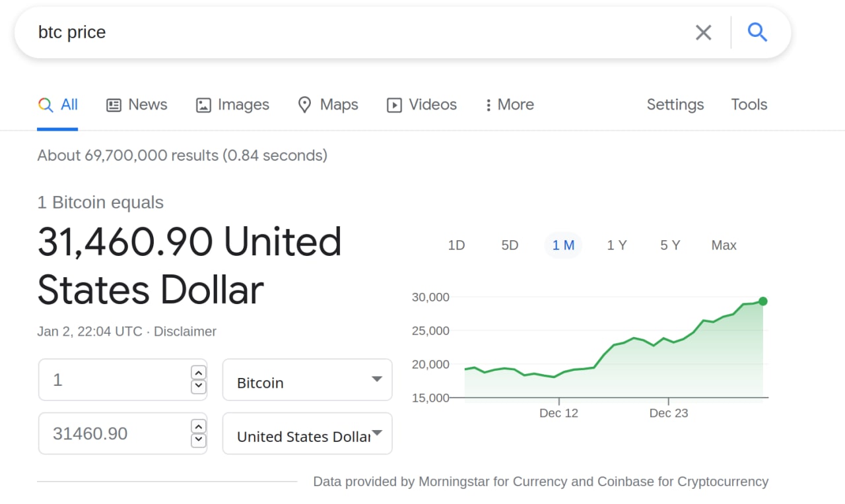Clear the search query with X icon

click(703, 32)
